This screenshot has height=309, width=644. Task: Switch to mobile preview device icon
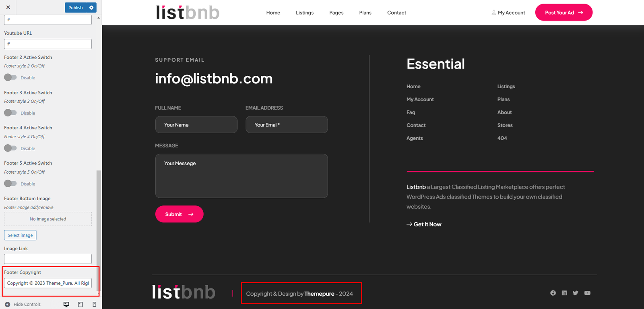95,305
